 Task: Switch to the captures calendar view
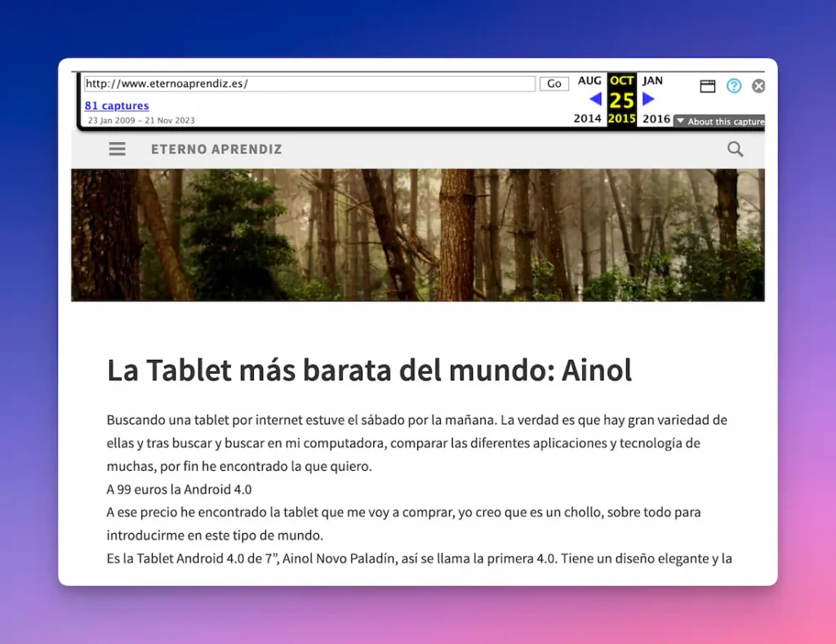click(x=707, y=85)
